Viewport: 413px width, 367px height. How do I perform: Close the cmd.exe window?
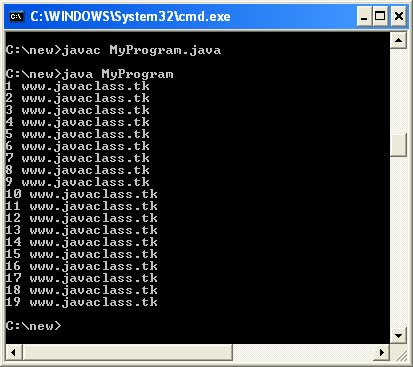tap(399, 16)
